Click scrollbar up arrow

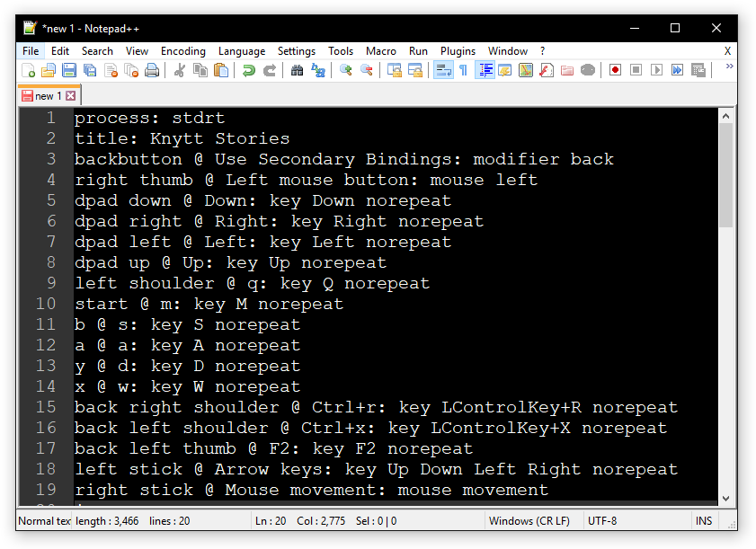click(x=726, y=116)
